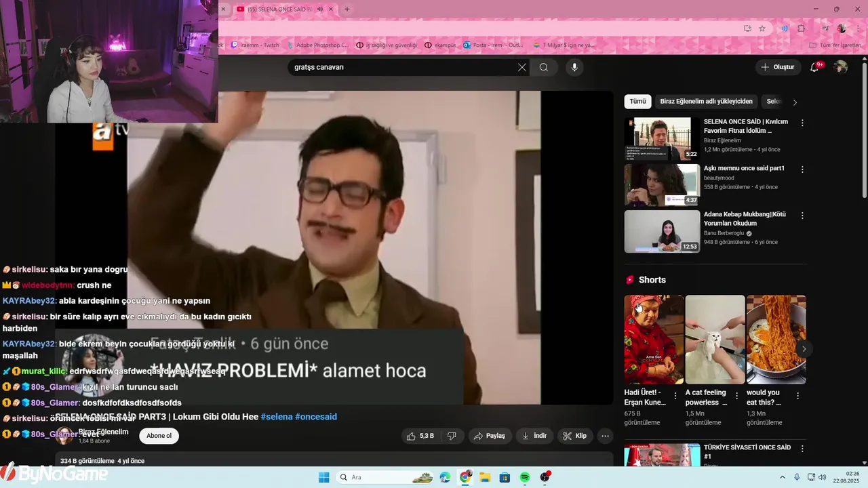Open options for A cat feeling powerless short
Image resolution: width=868 pixels, height=488 pixels.
(x=736, y=396)
